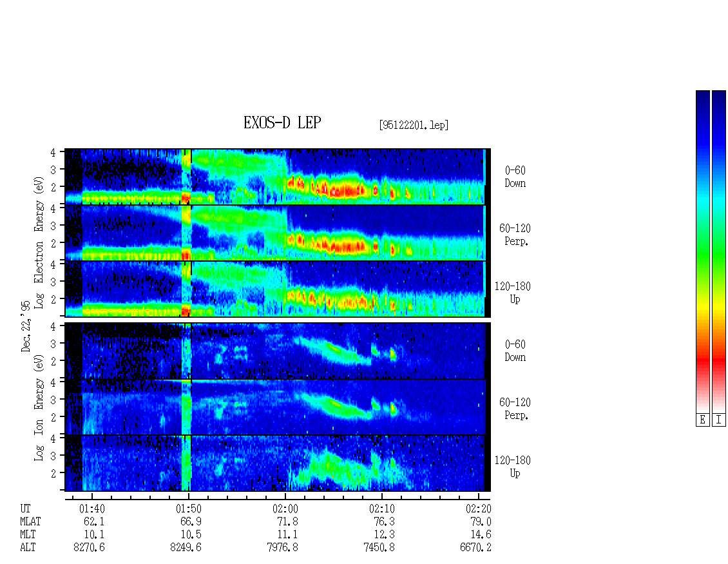Viewport: 728px width, 564px height.
Task: Click the ion 0-60 Down spectrogram panel
Action: [x=278, y=351]
